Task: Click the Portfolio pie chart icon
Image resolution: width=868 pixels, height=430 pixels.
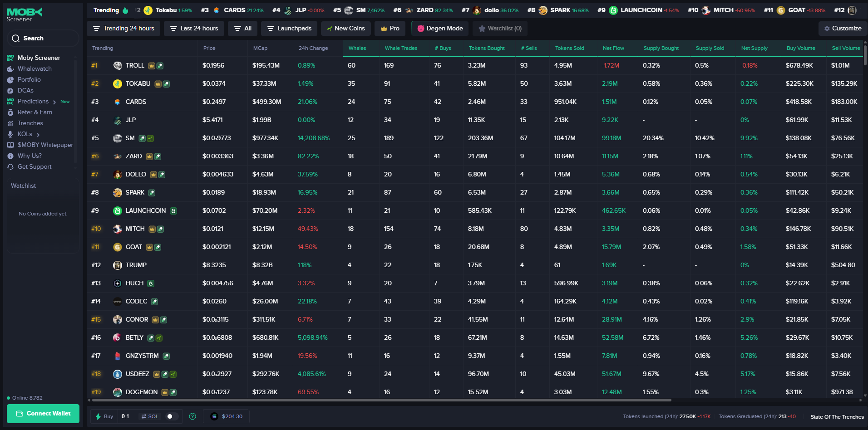Action: 10,80
